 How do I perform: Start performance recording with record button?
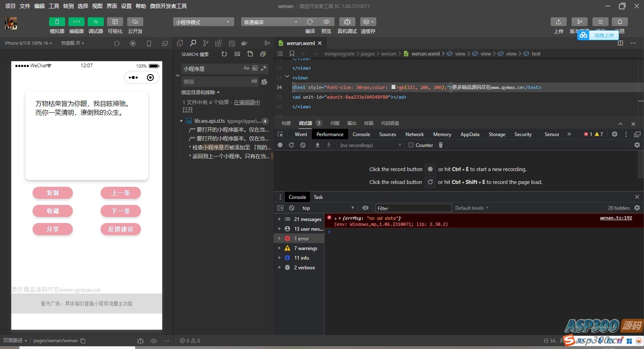pyautogui.click(x=280, y=145)
